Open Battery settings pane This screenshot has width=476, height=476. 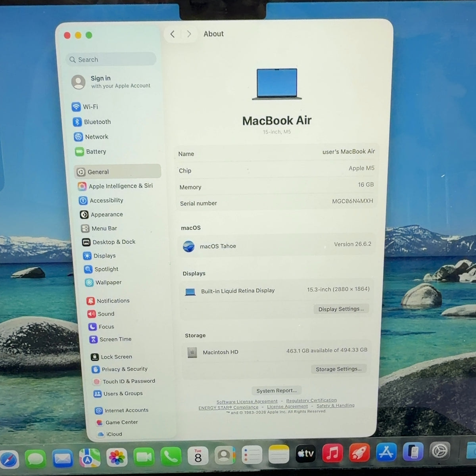(90, 152)
